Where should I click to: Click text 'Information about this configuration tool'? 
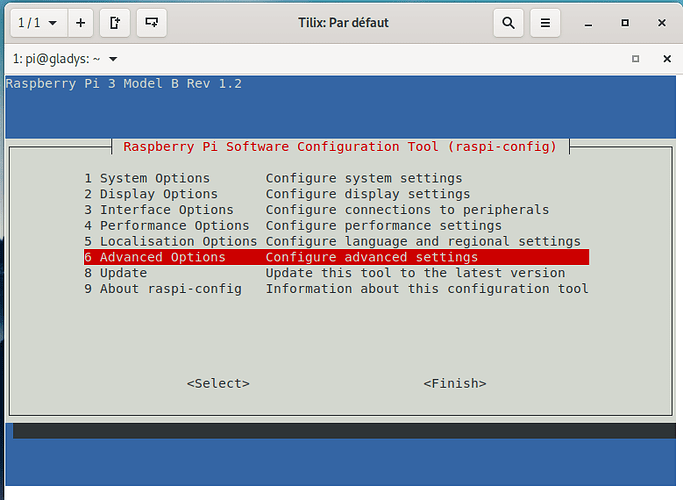coord(427,289)
